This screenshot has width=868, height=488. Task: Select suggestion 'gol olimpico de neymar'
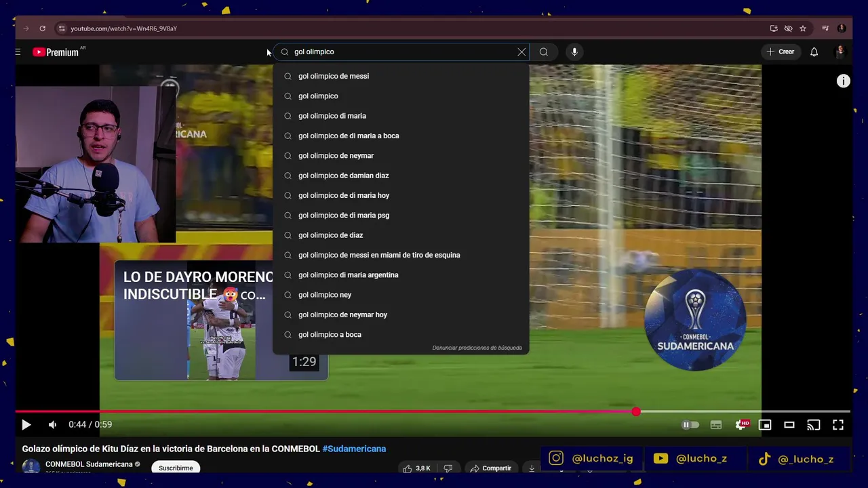pos(401,155)
